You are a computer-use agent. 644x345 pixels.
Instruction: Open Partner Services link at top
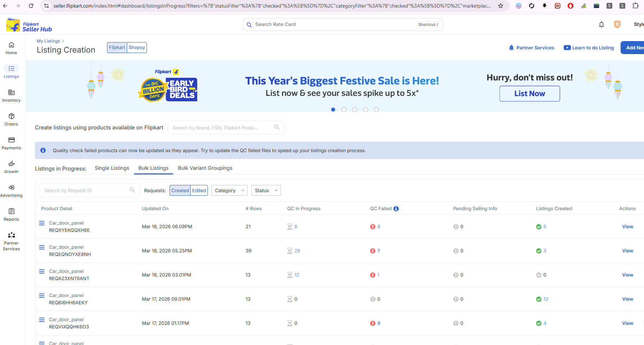531,48
